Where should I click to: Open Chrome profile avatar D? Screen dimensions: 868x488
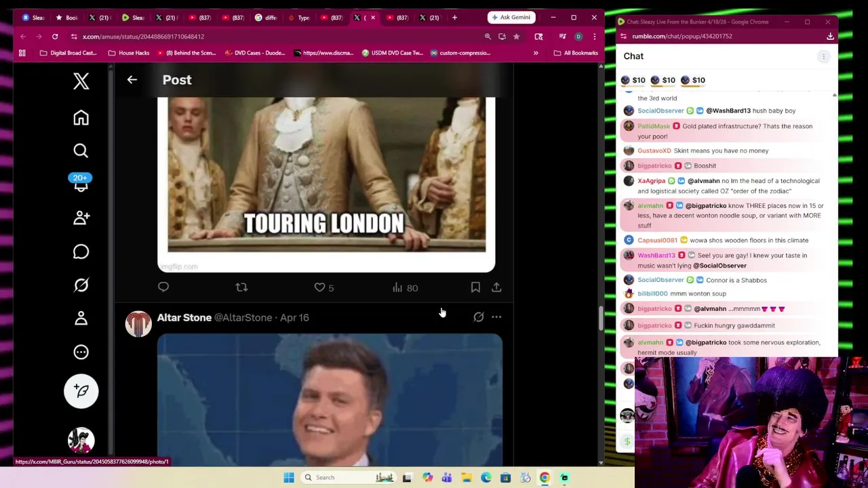coord(578,37)
